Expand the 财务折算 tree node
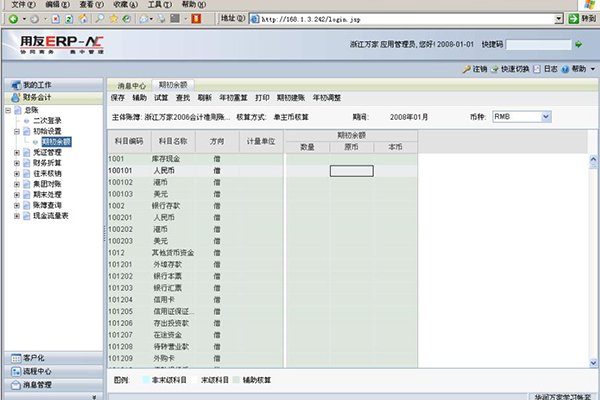This screenshot has width=600, height=400. 17,163
